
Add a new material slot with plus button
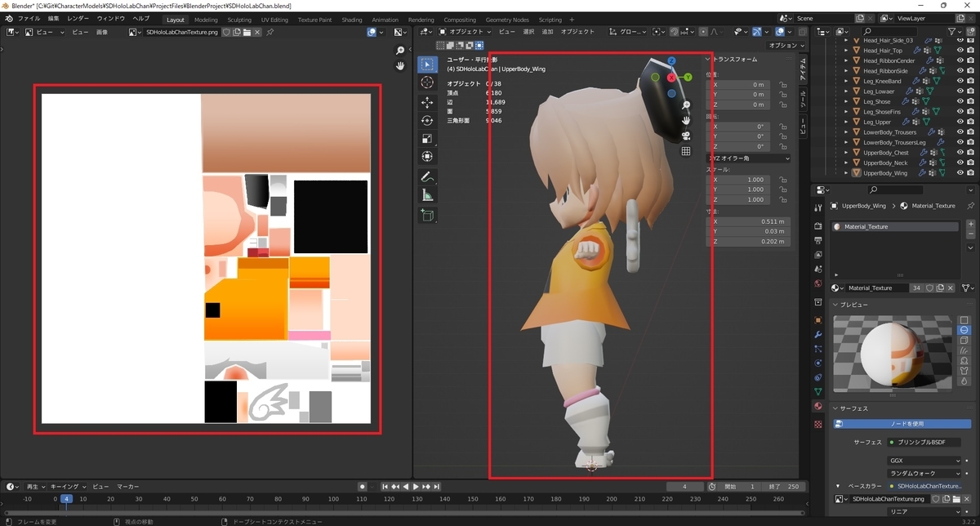970,225
